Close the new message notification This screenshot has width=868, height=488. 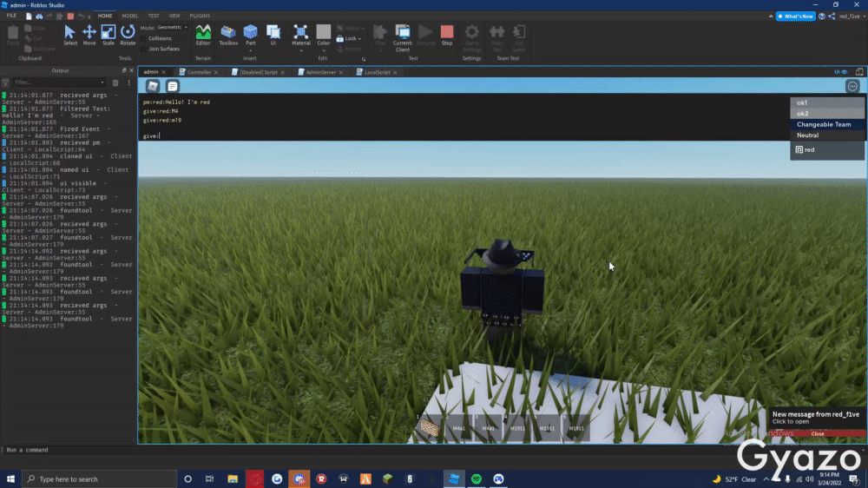coord(817,433)
